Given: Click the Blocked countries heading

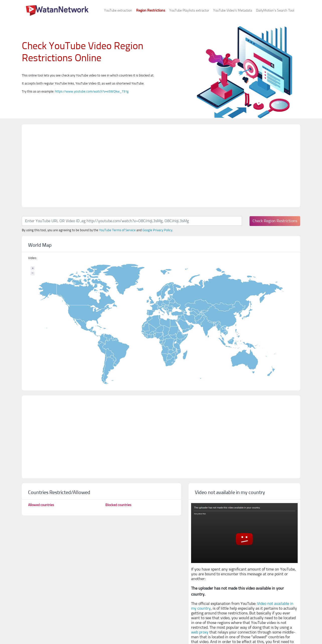Looking at the screenshot, I should click(x=118, y=505).
